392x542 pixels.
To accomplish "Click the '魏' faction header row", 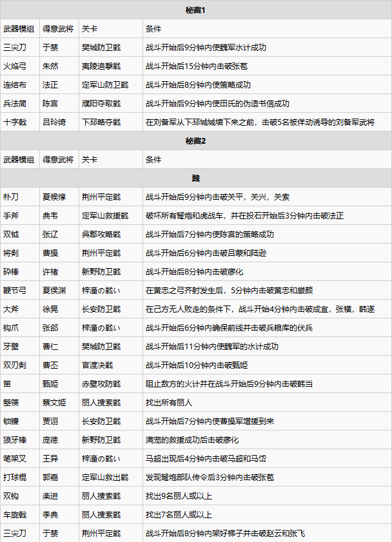I will [x=195, y=178].
